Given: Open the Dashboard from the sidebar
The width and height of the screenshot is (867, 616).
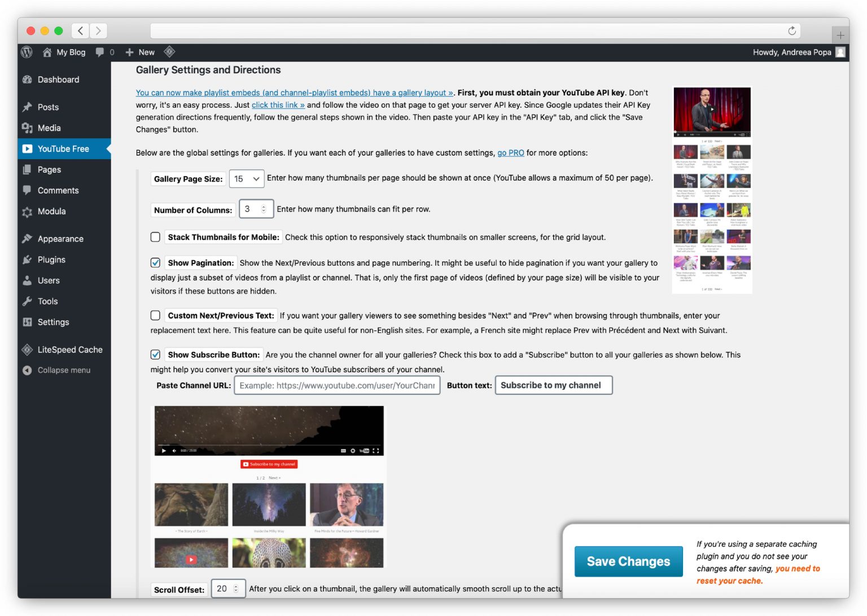Looking at the screenshot, I should tap(58, 80).
